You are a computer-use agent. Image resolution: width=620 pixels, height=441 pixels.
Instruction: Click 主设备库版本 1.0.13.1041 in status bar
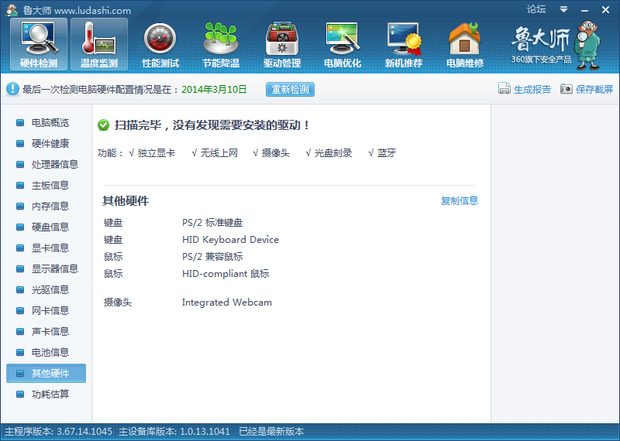[x=174, y=432]
